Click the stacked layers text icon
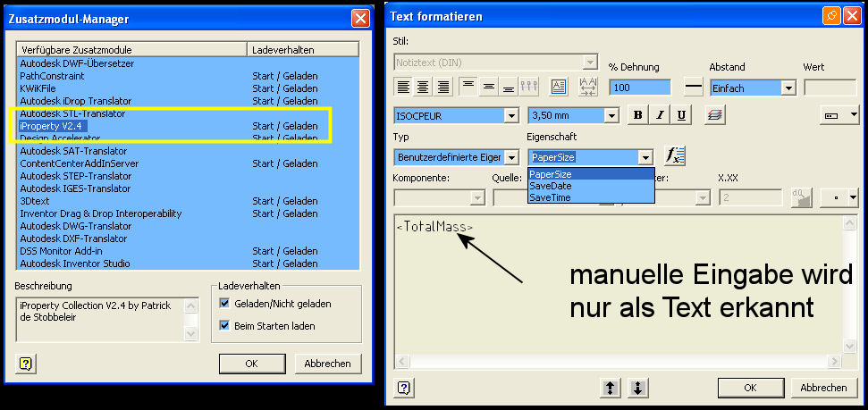868x410 pixels. [x=715, y=115]
